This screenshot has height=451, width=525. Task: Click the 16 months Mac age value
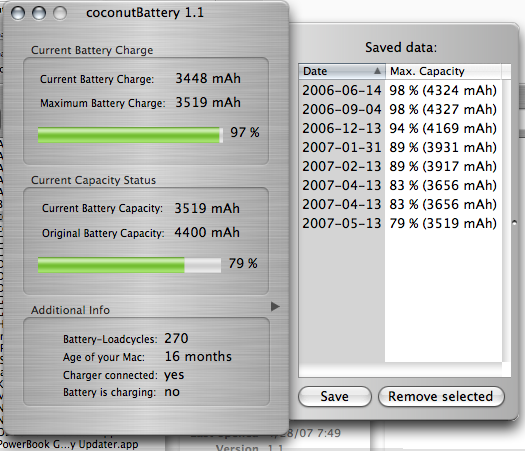point(198,356)
